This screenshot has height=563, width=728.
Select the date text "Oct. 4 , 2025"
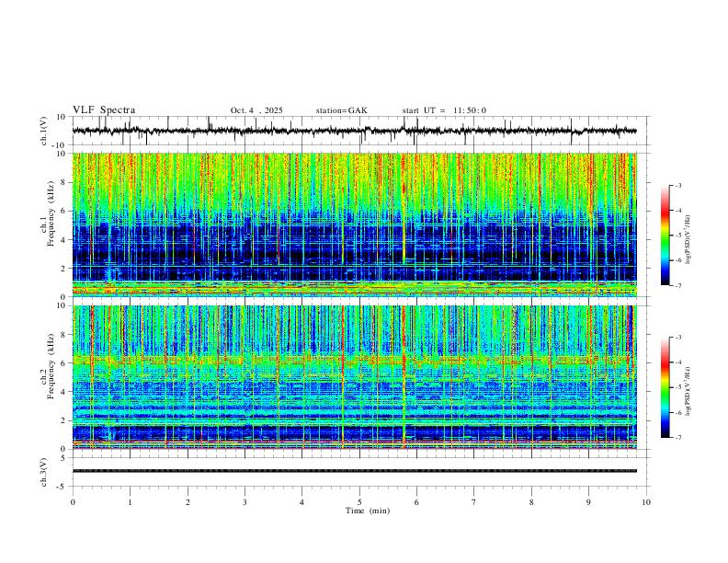256,110
